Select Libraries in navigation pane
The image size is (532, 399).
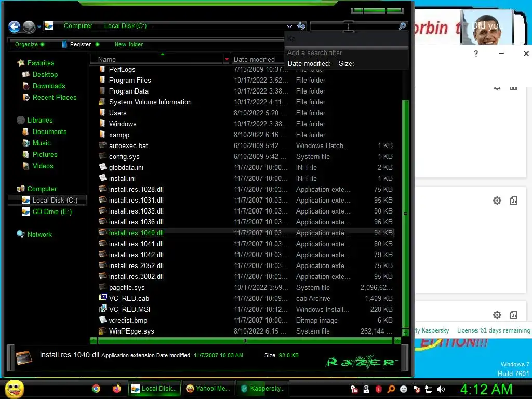point(39,120)
